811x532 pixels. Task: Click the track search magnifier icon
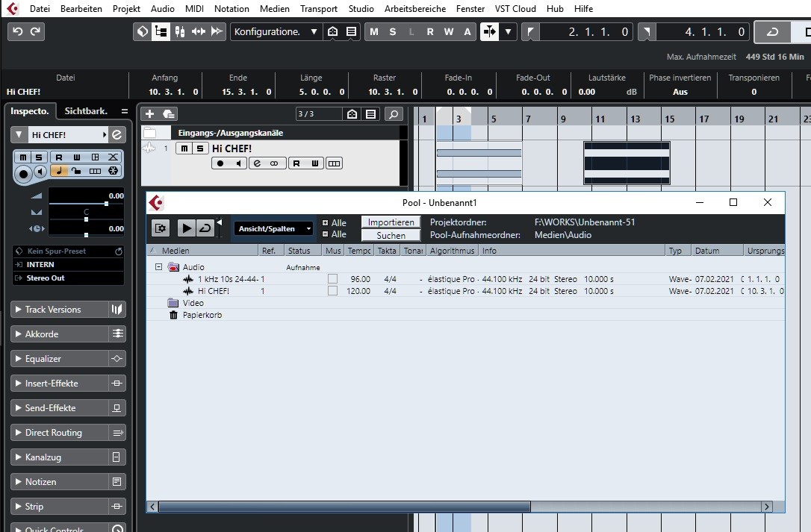[x=394, y=113]
